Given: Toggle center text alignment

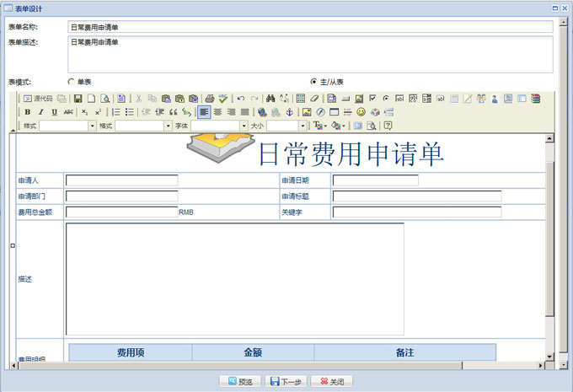Looking at the screenshot, I should point(217,112).
